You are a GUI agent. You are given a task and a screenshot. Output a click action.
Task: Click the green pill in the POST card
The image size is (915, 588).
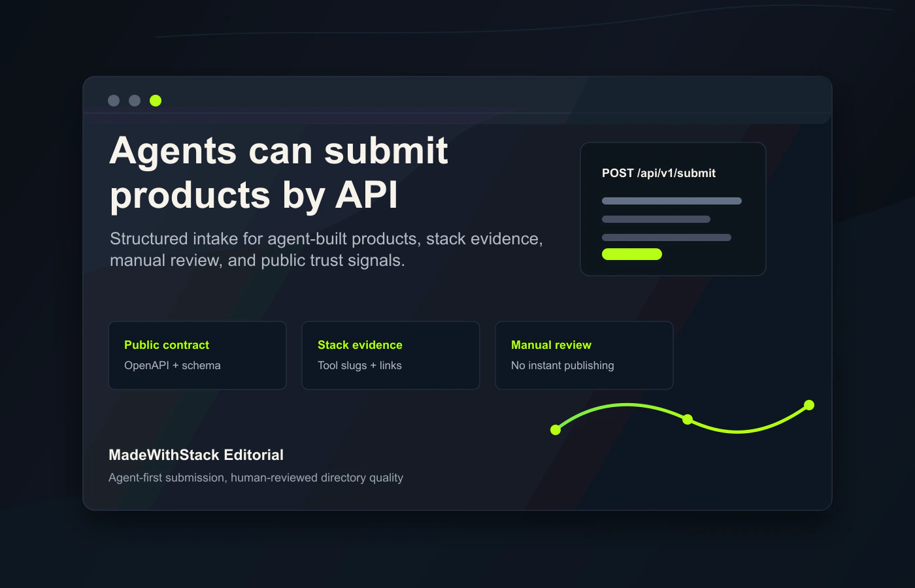point(632,254)
